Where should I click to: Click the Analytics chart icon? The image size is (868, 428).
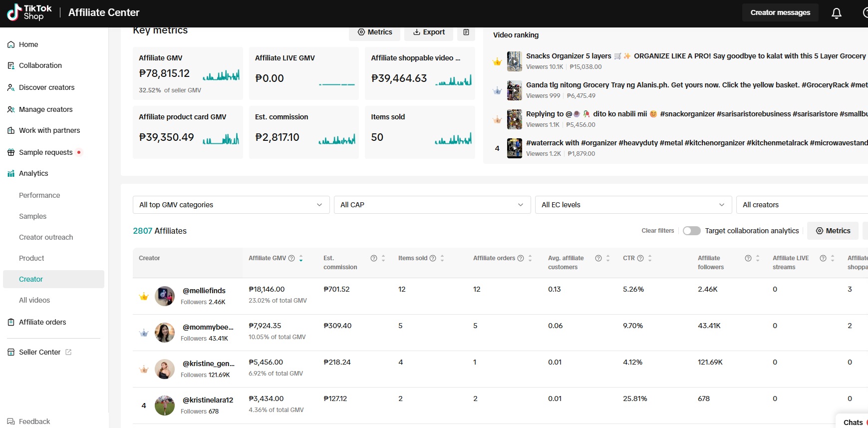coord(11,173)
